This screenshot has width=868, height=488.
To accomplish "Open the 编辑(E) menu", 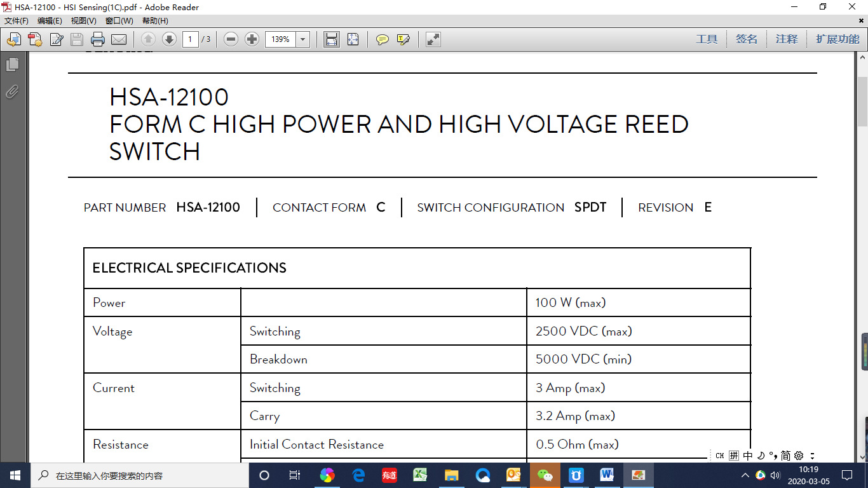I will click(x=50, y=21).
